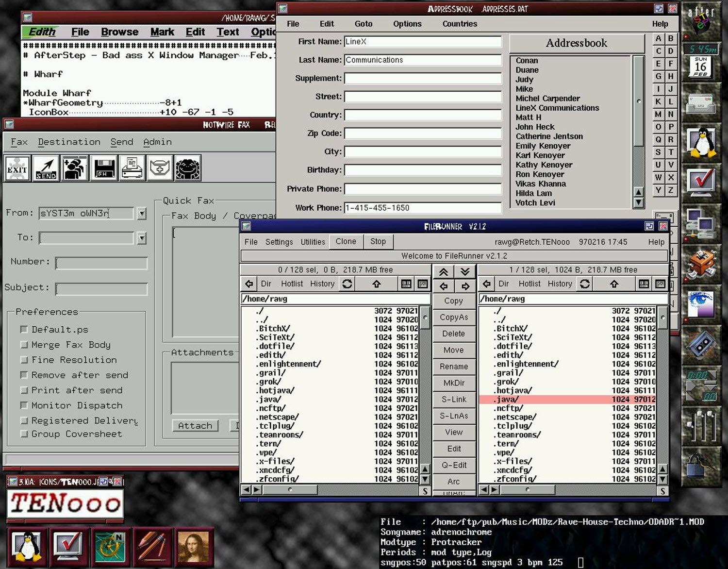This screenshot has height=569, width=728.
Task: Click the Q-Edit button in FileRunner
Action: [454, 465]
